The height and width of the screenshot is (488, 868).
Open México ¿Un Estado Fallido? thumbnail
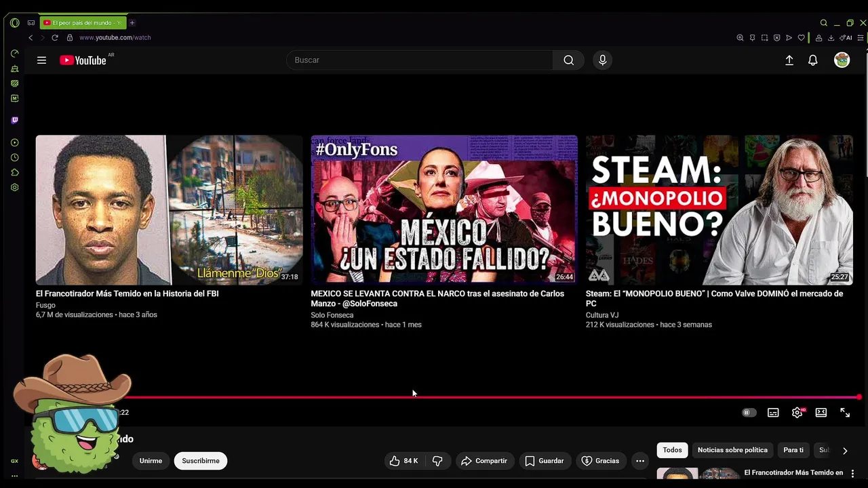pos(444,210)
